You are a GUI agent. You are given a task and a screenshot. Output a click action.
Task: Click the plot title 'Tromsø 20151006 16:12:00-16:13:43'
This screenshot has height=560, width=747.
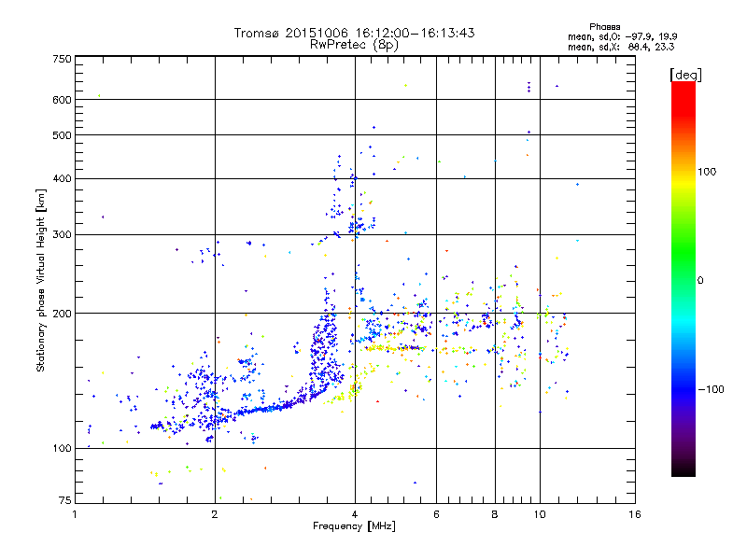coord(354,33)
